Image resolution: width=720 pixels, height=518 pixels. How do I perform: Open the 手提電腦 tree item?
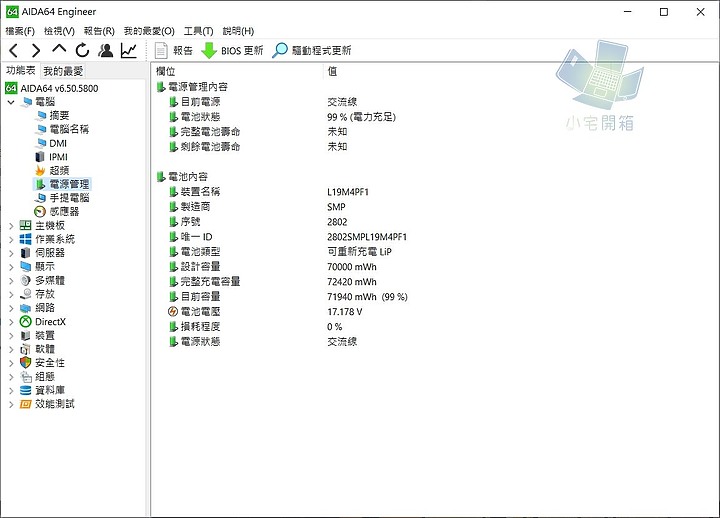69,198
